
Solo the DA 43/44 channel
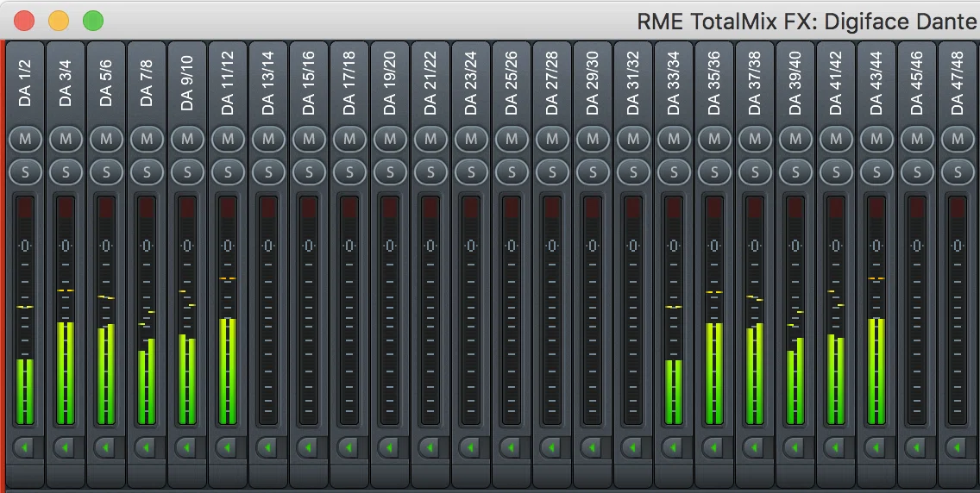[876, 172]
